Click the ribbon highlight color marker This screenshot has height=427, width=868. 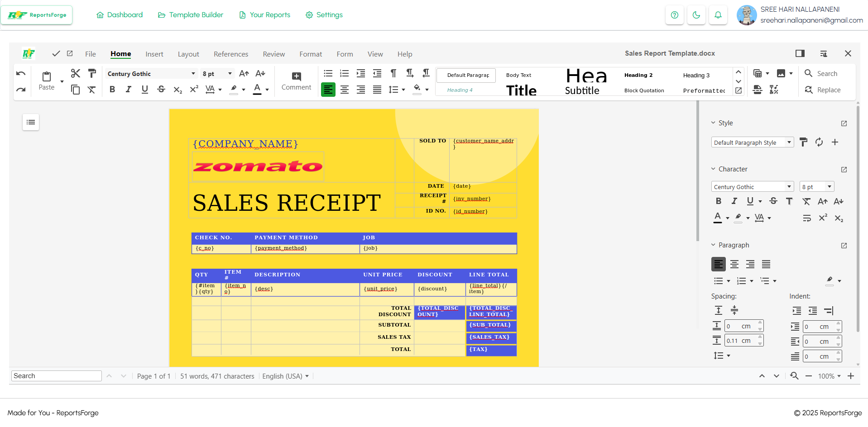(234, 90)
